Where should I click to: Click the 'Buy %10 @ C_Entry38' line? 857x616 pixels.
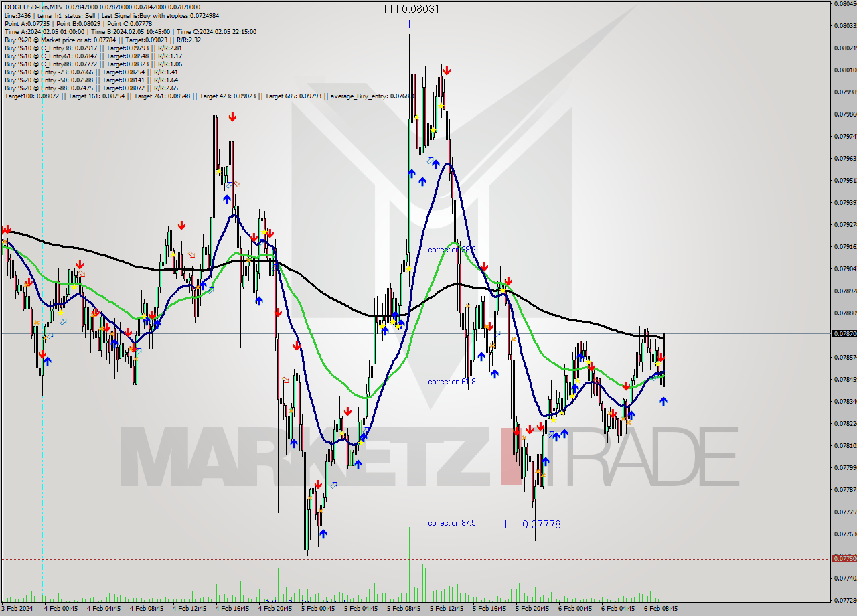click(93, 48)
